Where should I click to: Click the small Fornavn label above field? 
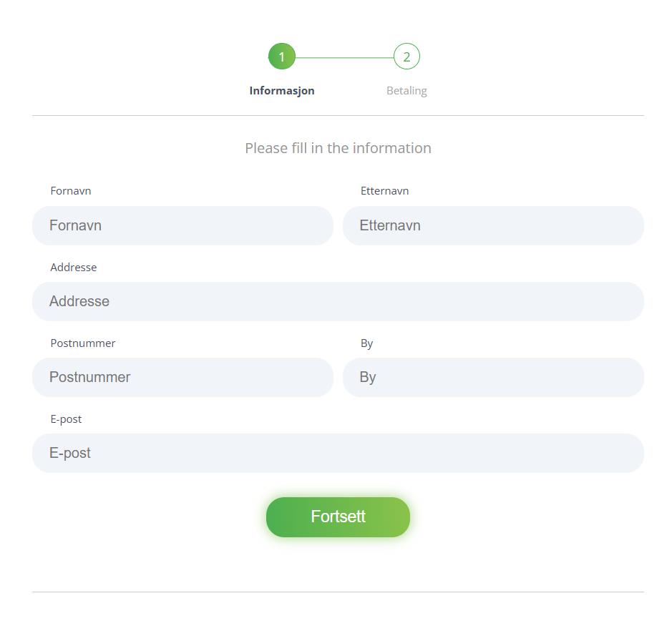(71, 191)
